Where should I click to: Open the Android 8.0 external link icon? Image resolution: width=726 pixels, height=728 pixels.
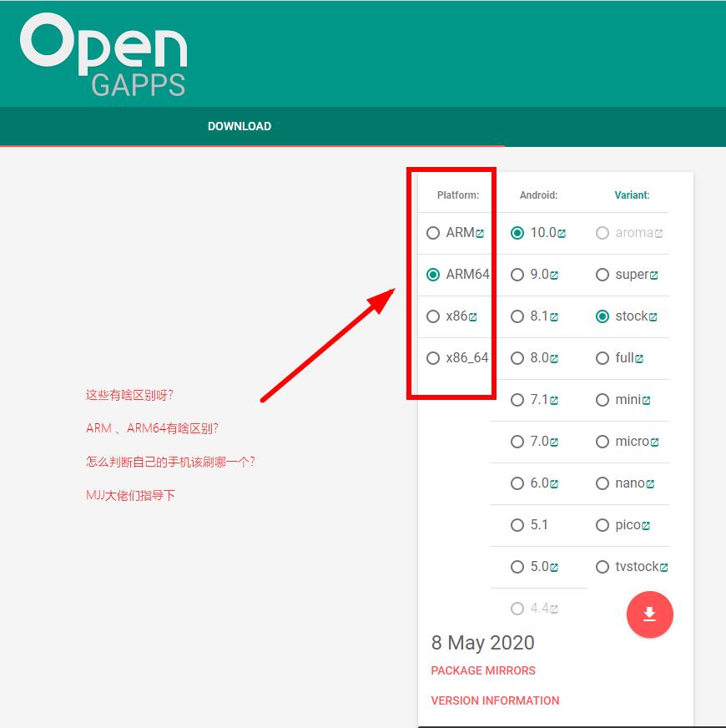(x=554, y=359)
